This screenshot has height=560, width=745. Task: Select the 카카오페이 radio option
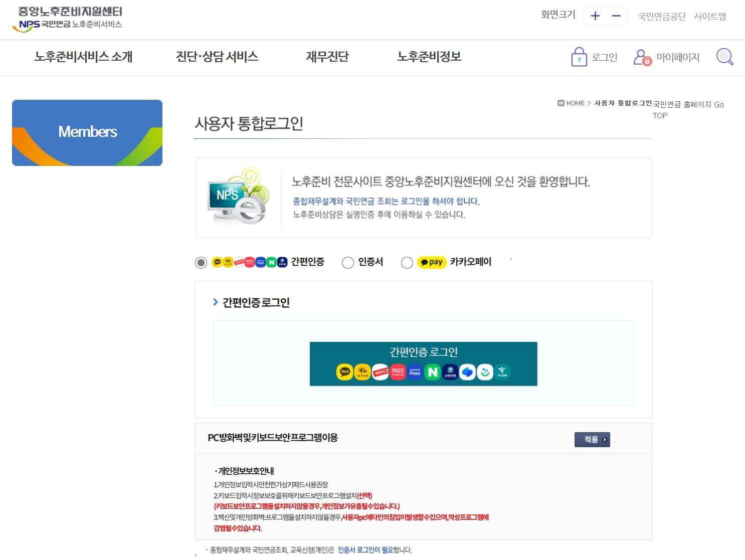click(x=407, y=262)
